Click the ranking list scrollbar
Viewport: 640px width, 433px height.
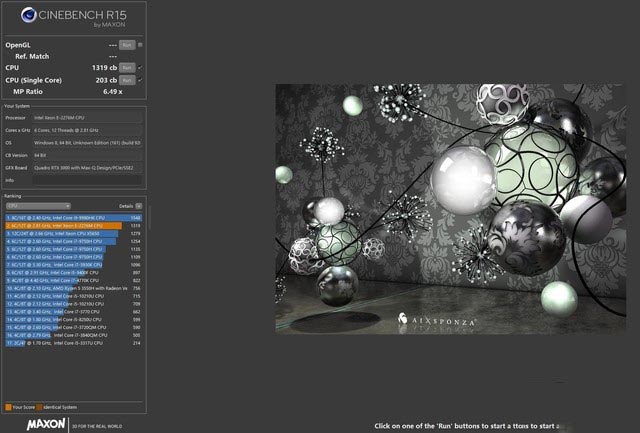[150, 218]
